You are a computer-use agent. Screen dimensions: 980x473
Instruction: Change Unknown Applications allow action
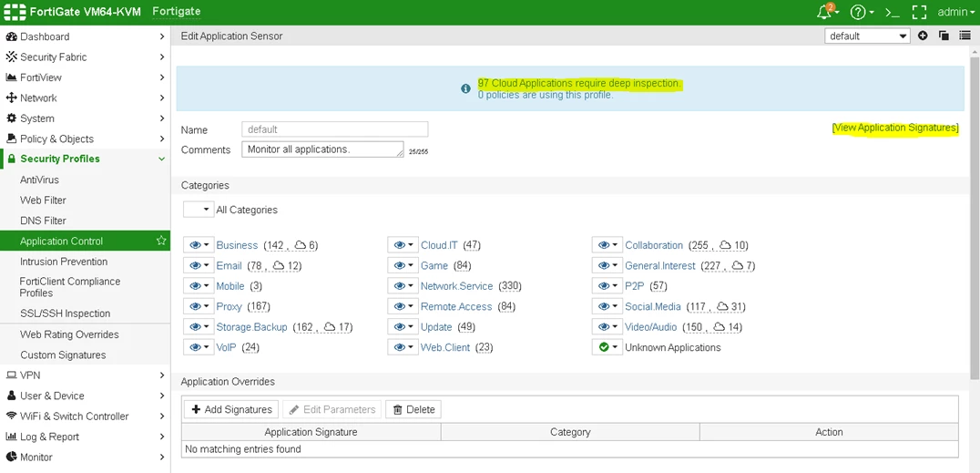[x=607, y=347]
